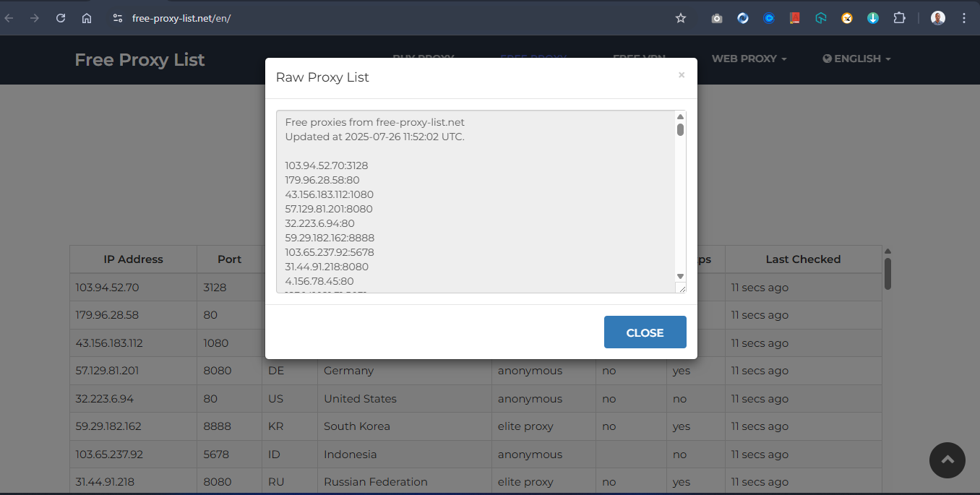The width and height of the screenshot is (980, 495).
Task: Click textarea scrollbar up arrow
Action: (x=680, y=116)
